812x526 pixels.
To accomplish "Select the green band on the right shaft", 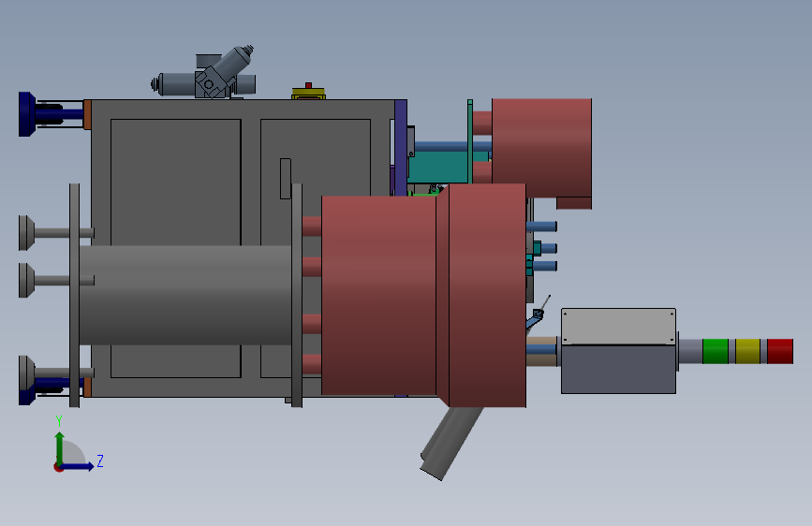I will tap(716, 352).
